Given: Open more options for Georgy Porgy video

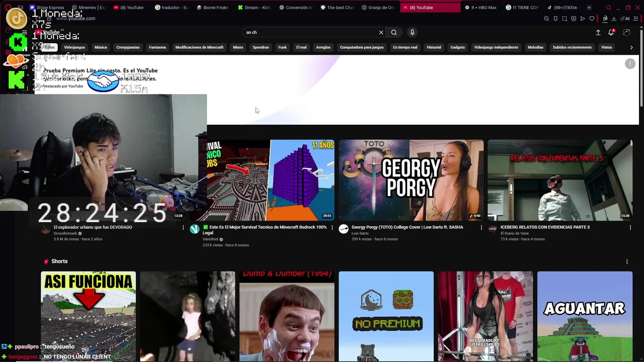Looking at the screenshot, I should click(481, 227).
